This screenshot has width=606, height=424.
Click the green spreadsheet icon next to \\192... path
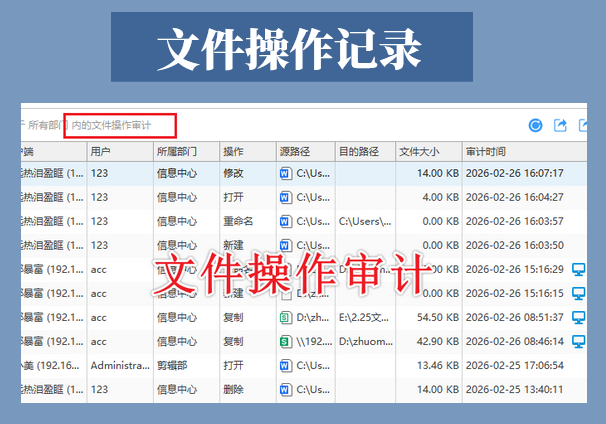pyautogui.click(x=285, y=341)
